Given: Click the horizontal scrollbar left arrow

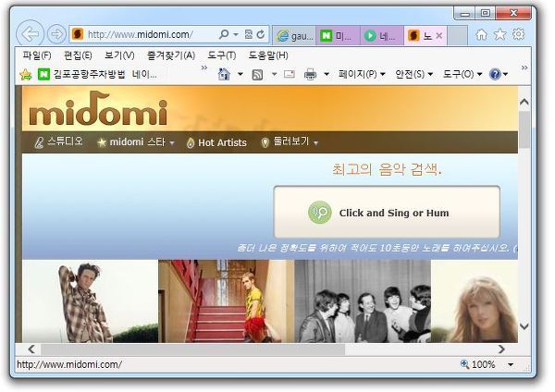Looking at the screenshot, I should [31, 349].
